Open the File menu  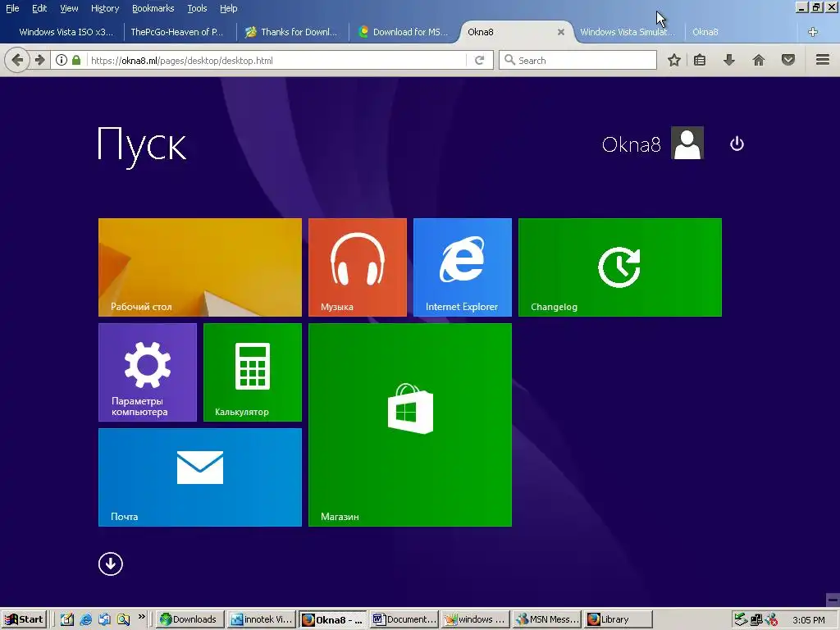point(12,8)
